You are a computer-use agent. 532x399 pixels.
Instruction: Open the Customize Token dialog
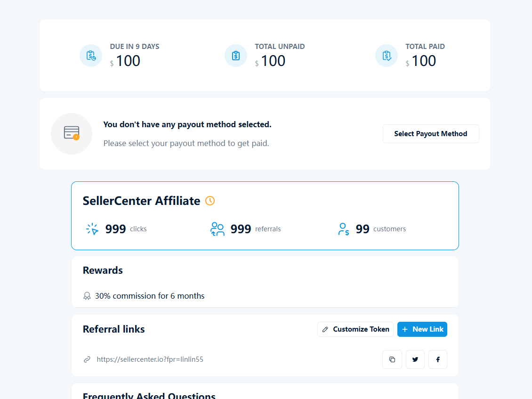click(x=355, y=329)
